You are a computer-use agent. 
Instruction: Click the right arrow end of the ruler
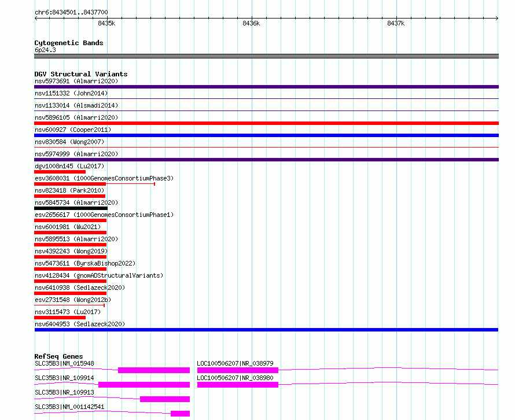pyautogui.click(x=497, y=19)
